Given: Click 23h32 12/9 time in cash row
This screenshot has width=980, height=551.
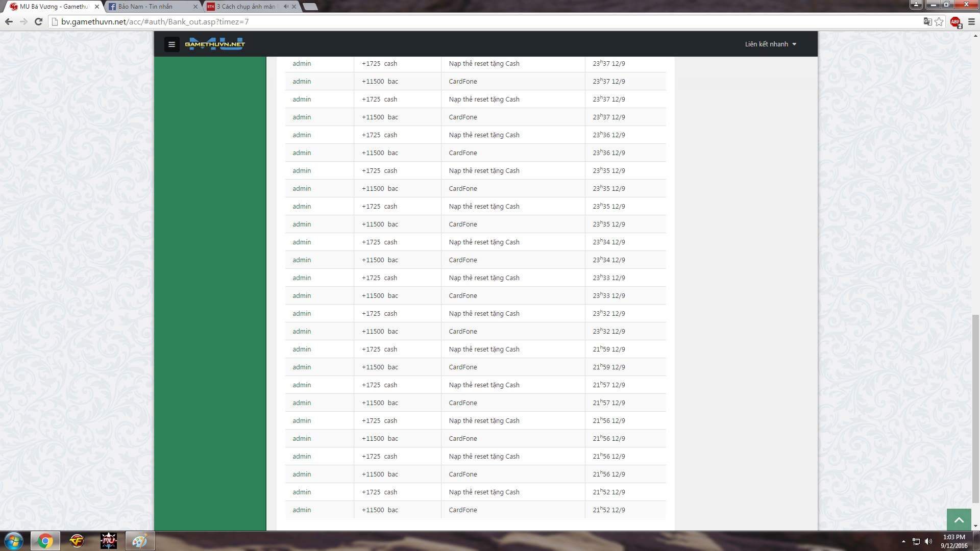Looking at the screenshot, I should 608,313.
